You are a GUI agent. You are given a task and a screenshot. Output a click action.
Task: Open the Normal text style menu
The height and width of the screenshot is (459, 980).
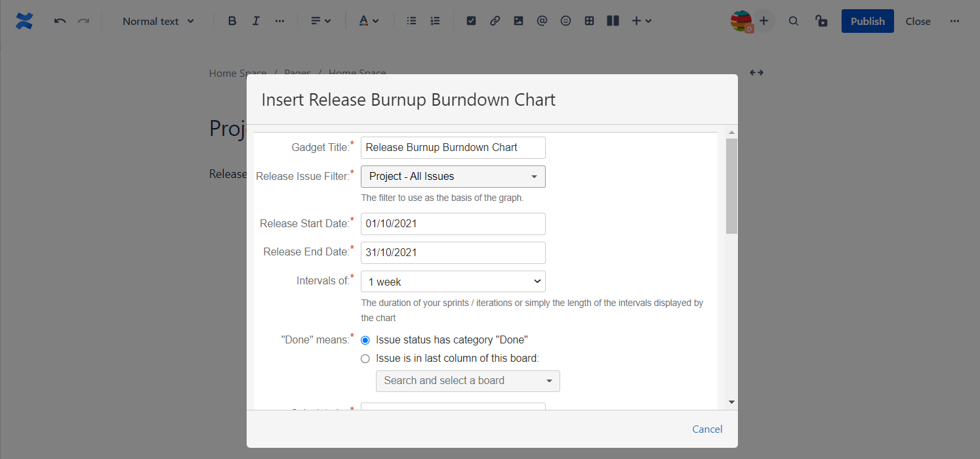tap(158, 21)
